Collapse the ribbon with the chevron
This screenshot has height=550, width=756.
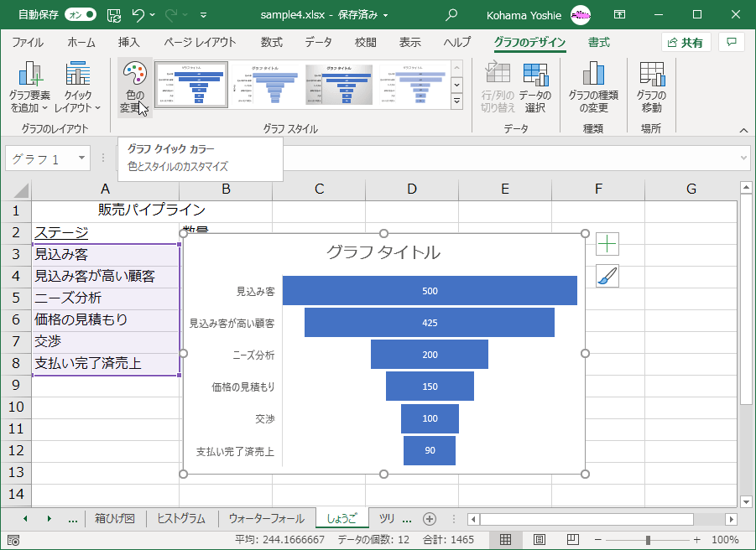click(x=743, y=130)
